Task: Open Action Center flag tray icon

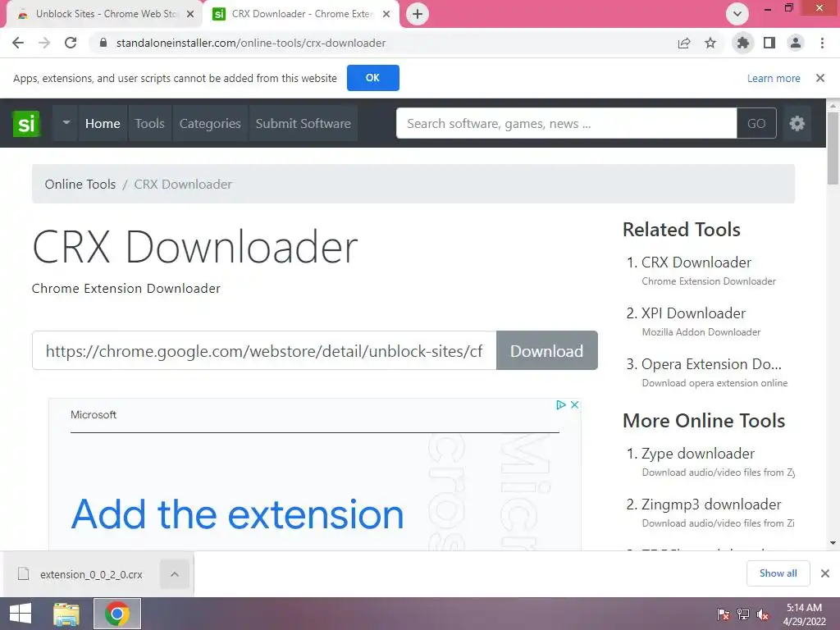Action: click(724, 614)
